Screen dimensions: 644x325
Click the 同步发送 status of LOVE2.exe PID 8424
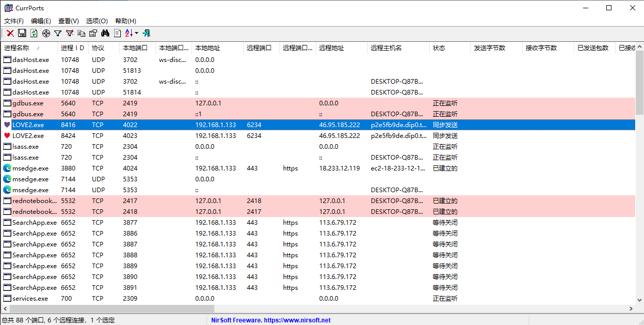(x=445, y=136)
